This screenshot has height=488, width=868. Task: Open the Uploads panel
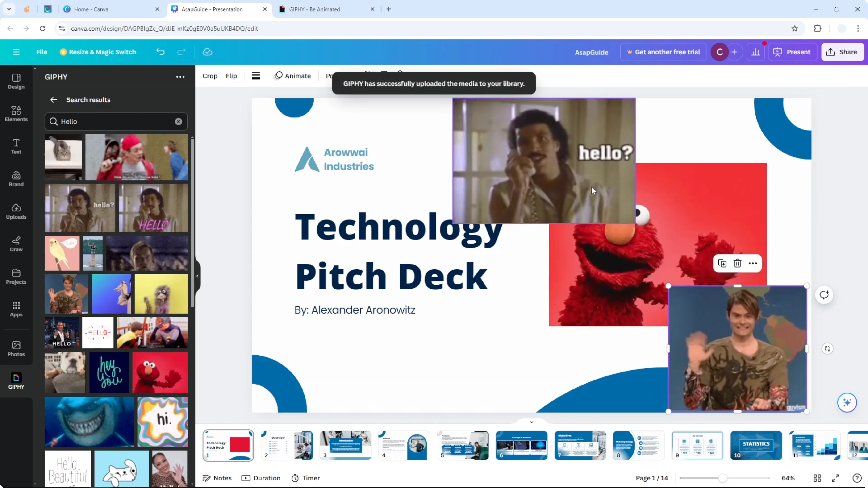tap(16, 211)
